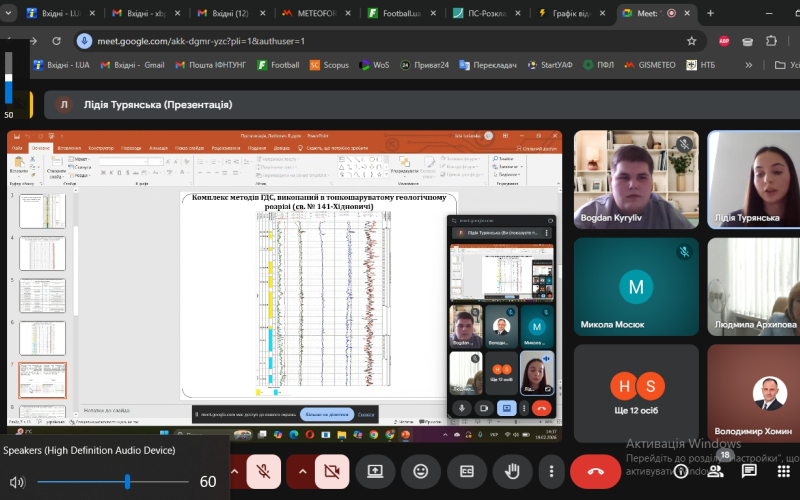Screen dimensions: 800x500
Task: Click the Present now screen share icon
Action: (x=376, y=471)
